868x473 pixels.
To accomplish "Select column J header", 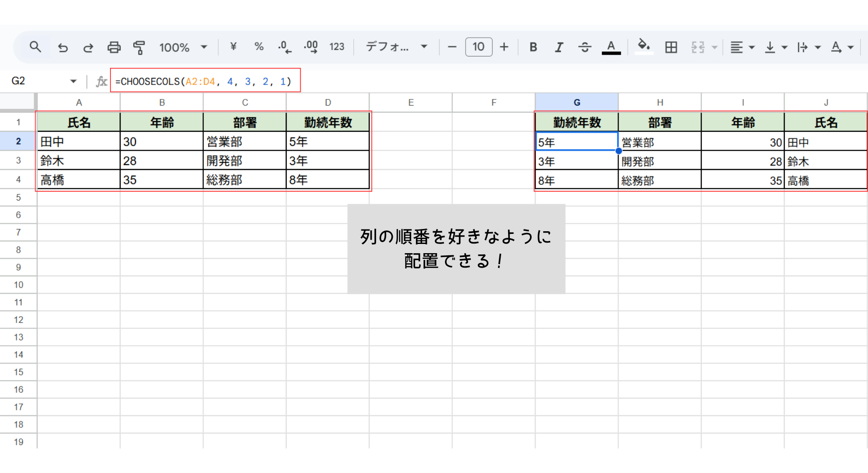I will [826, 102].
